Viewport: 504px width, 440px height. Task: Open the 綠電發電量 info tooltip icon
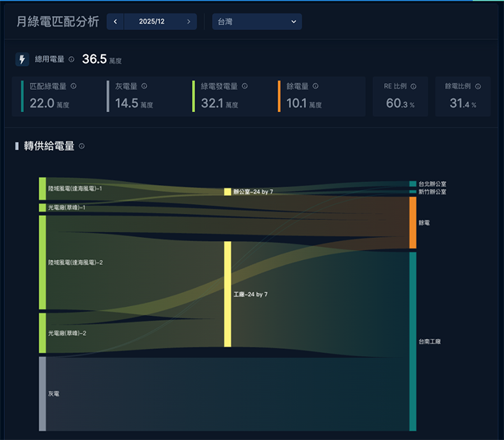click(x=244, y=86)
